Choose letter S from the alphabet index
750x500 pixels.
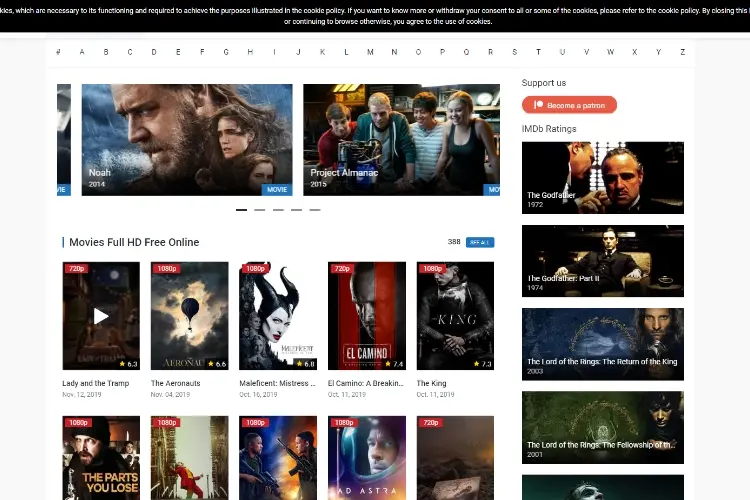point(514,52)
